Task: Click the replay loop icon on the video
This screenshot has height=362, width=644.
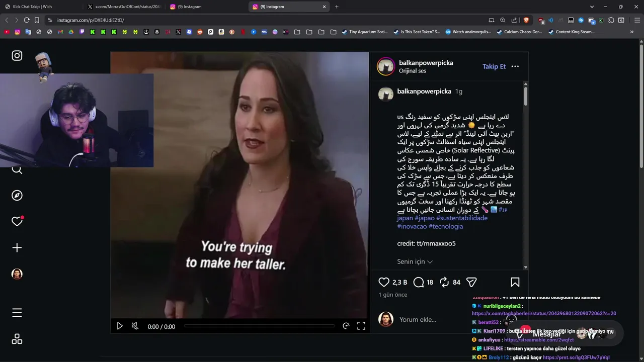Action: [346, 326]
